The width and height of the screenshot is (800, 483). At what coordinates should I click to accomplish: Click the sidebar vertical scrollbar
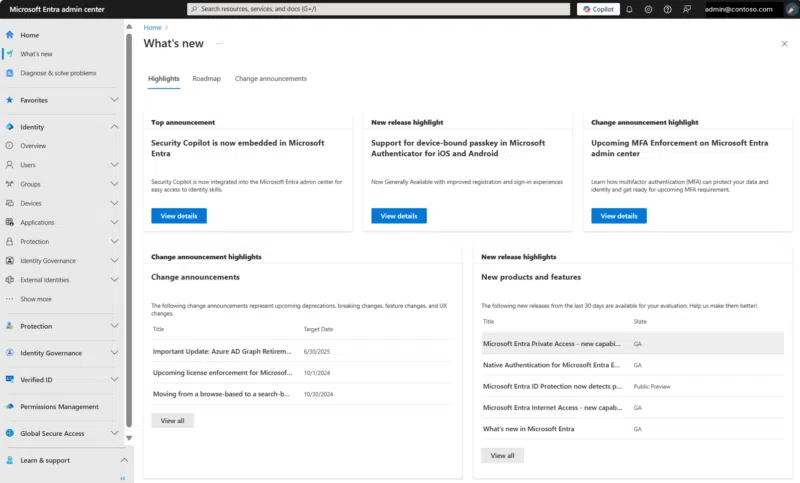point(129,230)
